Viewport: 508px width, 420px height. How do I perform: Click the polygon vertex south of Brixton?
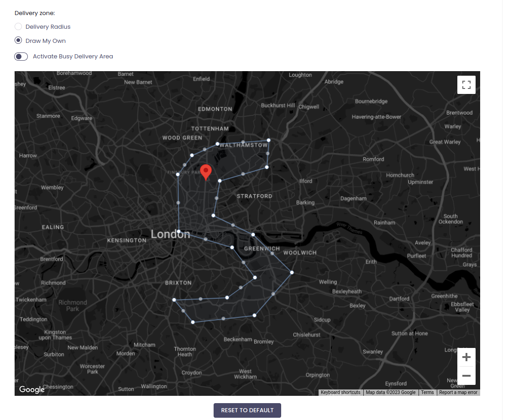(x=174, y=300)
